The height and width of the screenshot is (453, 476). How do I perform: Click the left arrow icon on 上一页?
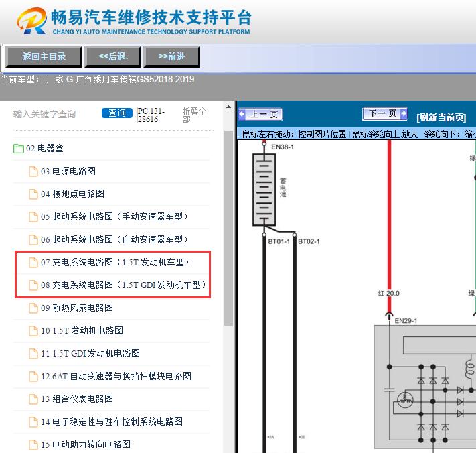(x=242, y=114)
